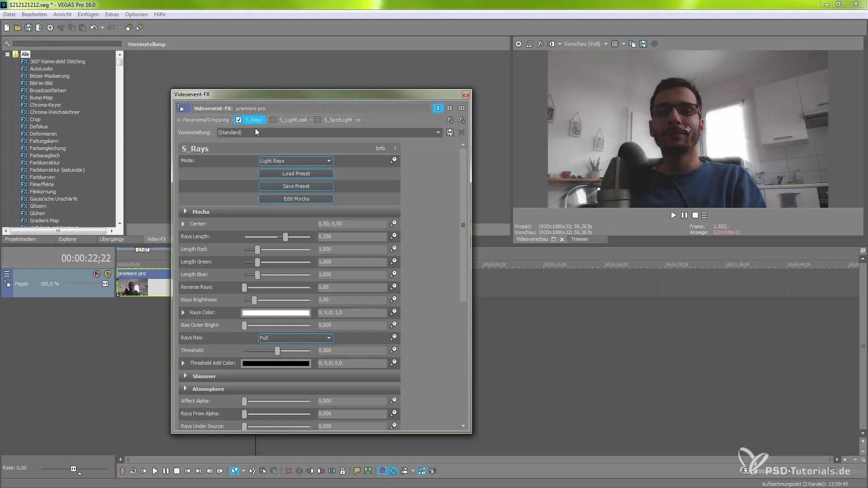868x488 pixels.
Task: Open the Datei menu
Action: click(9, 14)
